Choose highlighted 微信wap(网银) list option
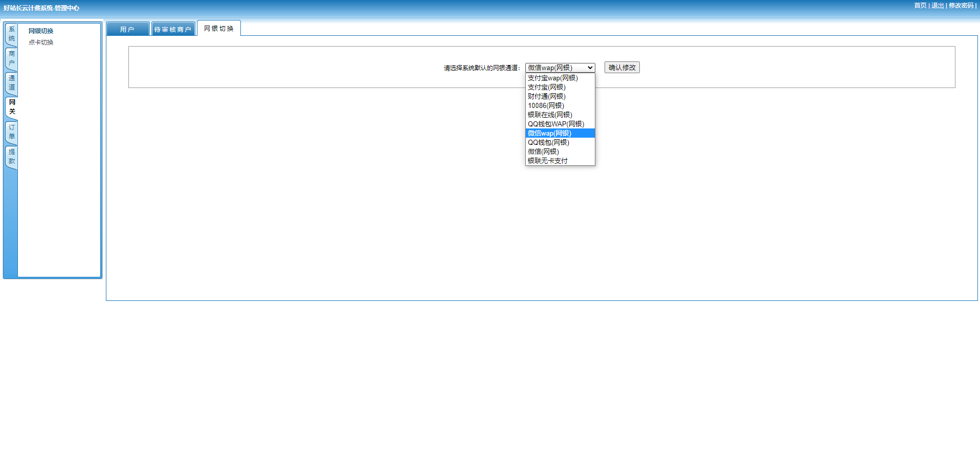Image resolution: width=980 pixels, height=458 pixels. (x=560, y=133)
